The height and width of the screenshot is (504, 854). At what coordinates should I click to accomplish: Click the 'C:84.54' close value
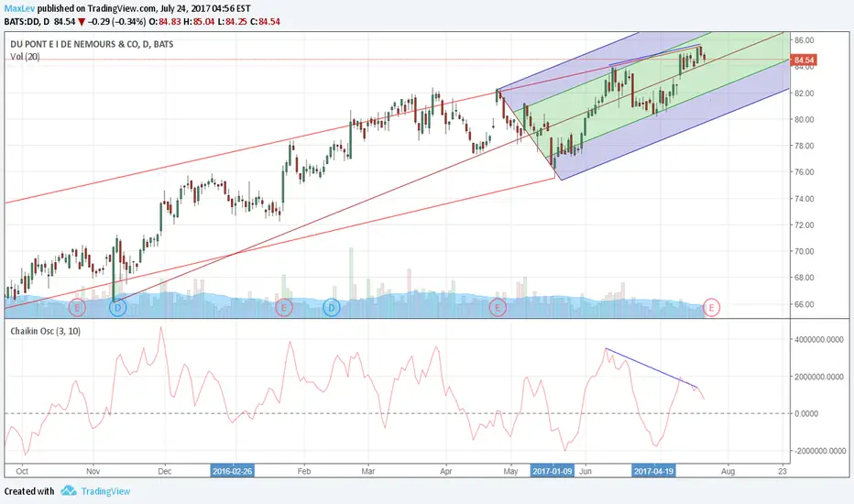[264, 22]
